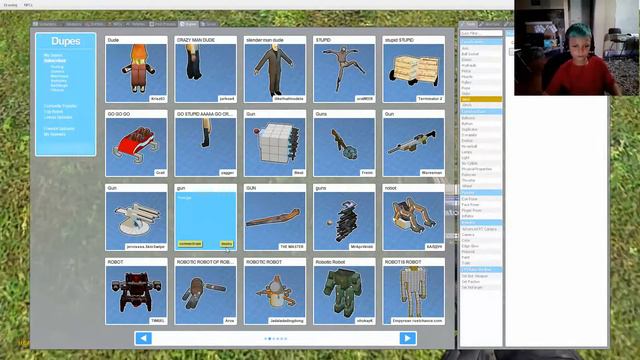This screenshot has width=640, height=360.
Task: Select the green Robotic Robot dupe
Action: 344,291
